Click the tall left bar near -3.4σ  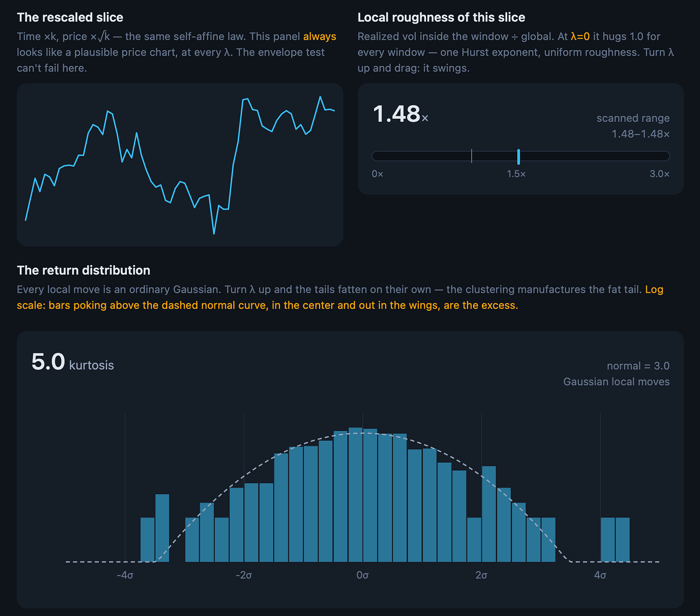coord(162,528)
